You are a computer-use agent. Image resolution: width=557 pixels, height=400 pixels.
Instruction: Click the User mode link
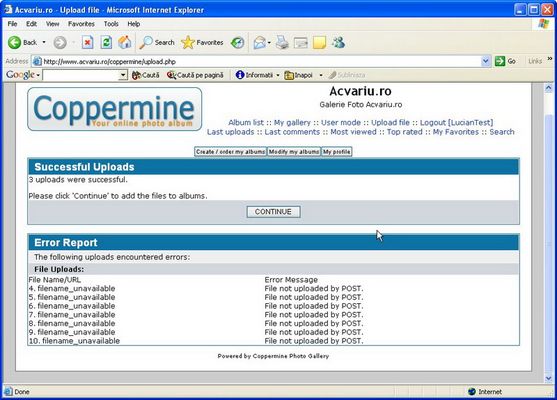click(x=341, y=123)
